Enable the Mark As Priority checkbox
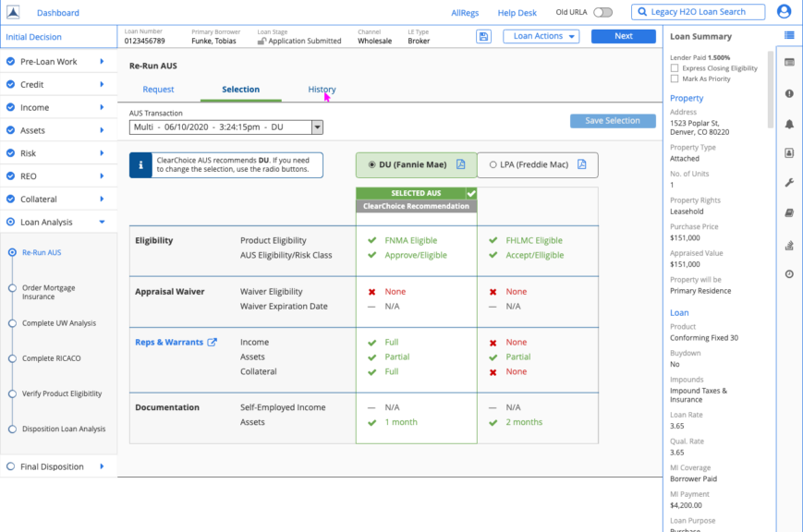Image resolution: width=803 pixels, height=532 pixels. click(675, 79)
